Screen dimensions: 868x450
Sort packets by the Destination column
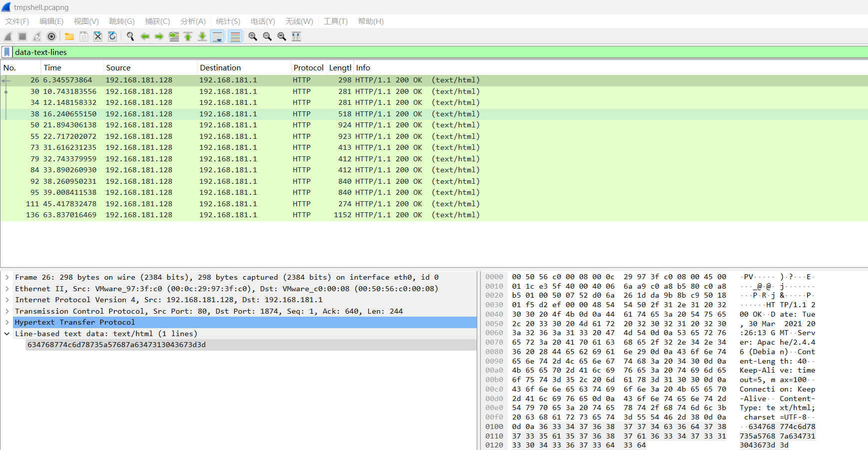244,68
